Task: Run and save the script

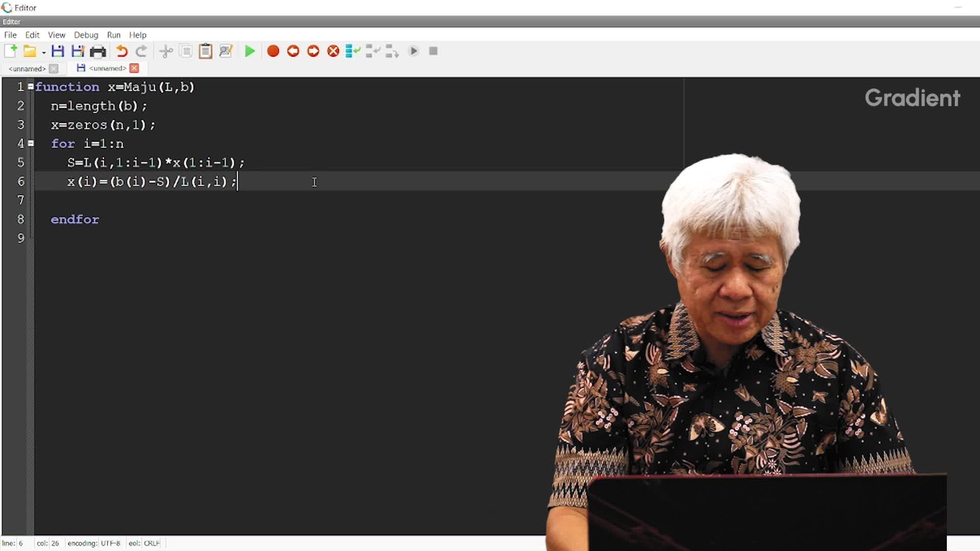Action: 250,51
